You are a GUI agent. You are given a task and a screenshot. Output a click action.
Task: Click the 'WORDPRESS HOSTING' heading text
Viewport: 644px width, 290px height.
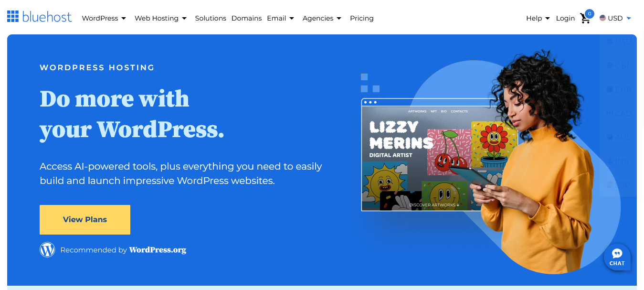(97, 68)
